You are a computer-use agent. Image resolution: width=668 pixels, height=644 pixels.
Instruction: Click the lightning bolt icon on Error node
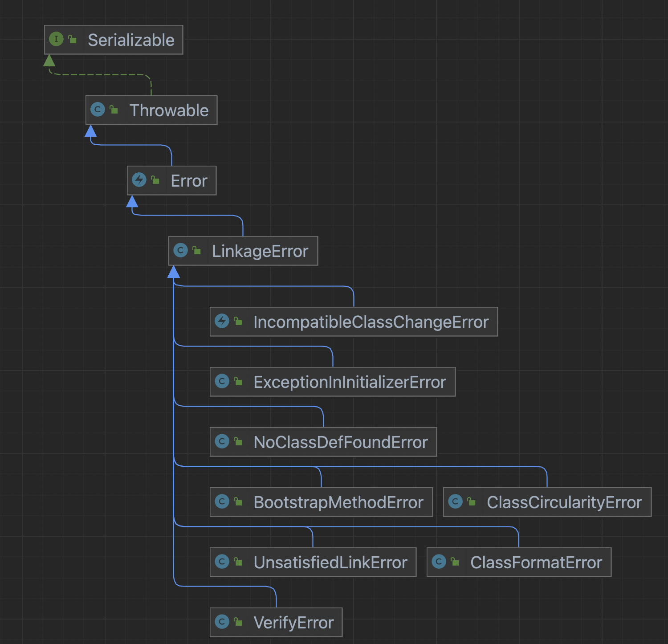(139, 180)
